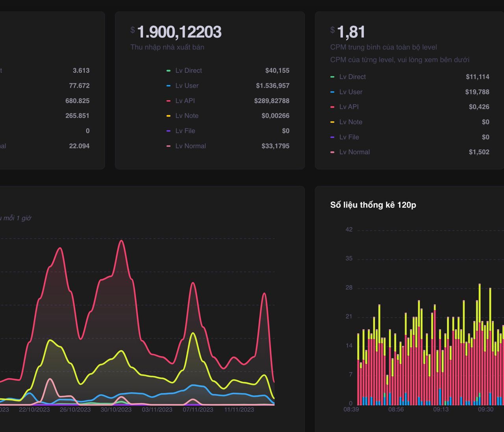Click the Lv User CPM value $19,788

(x=477, y=92)
